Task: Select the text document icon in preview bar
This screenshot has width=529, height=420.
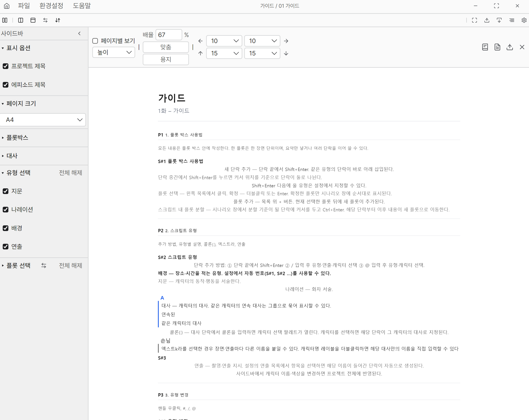Action: point(497,47)
